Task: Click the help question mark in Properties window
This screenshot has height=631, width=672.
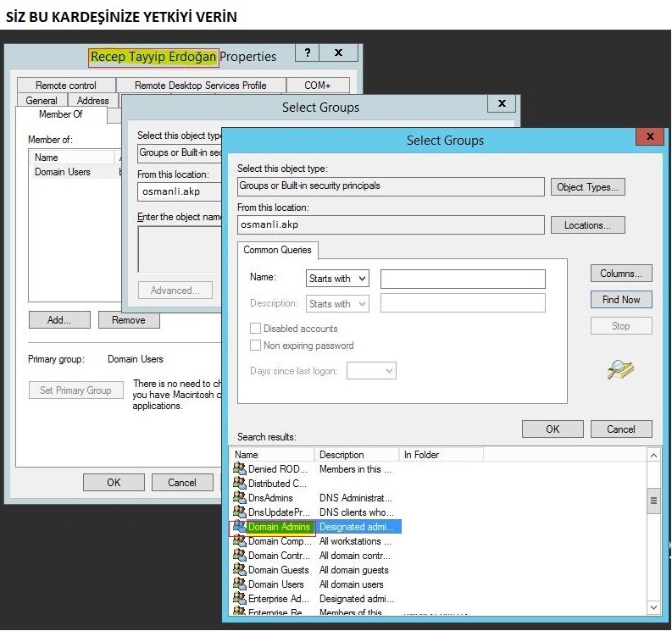Action: 308,53
